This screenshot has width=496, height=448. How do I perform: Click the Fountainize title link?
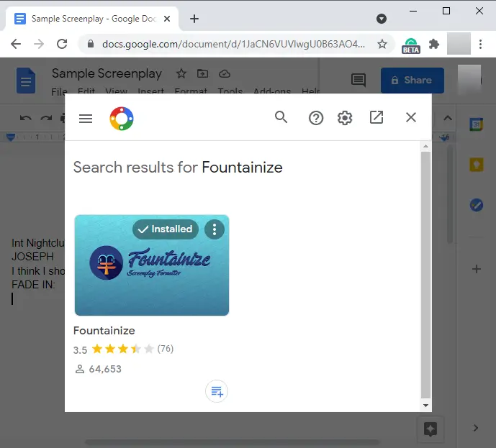point(104,331)
